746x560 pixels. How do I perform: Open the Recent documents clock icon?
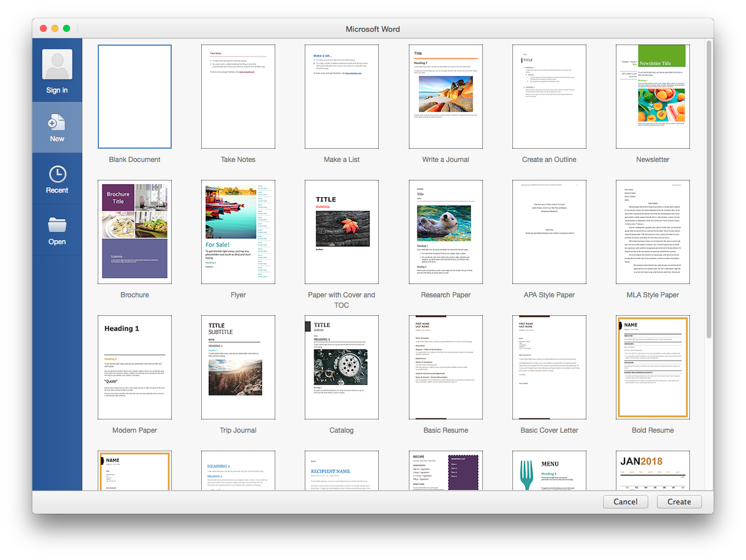point(57,174)
